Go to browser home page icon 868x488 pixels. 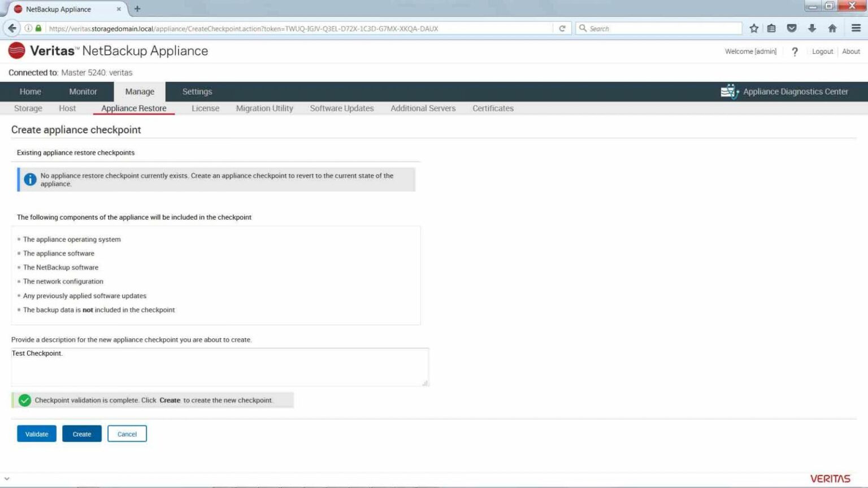pyautogui.click(x=832, y=28)
